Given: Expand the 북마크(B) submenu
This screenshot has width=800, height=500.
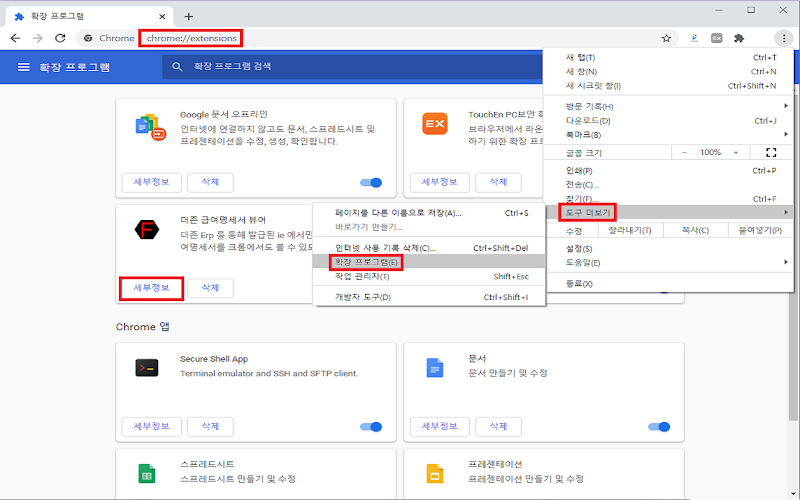Looking at the screenshot, I should pyautogui.click(x=668, y=135).
